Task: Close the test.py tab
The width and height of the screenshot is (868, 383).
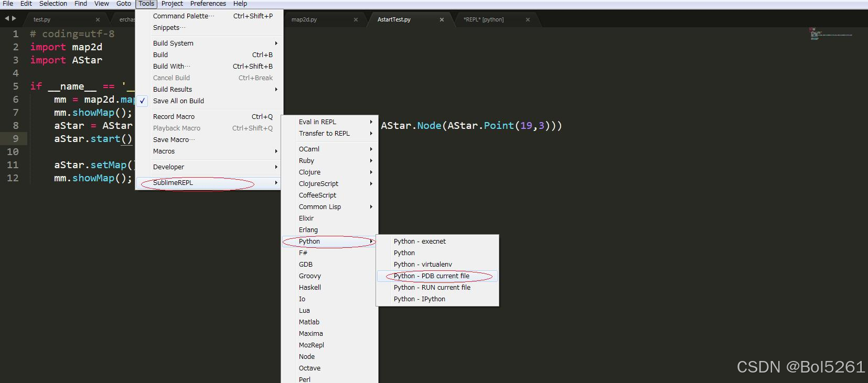Action: [98, 20]
